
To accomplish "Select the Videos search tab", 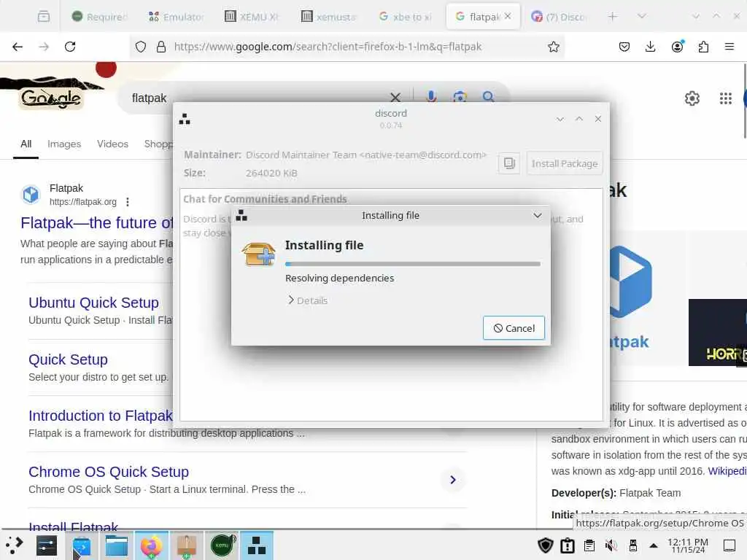I will click(112, 144).
